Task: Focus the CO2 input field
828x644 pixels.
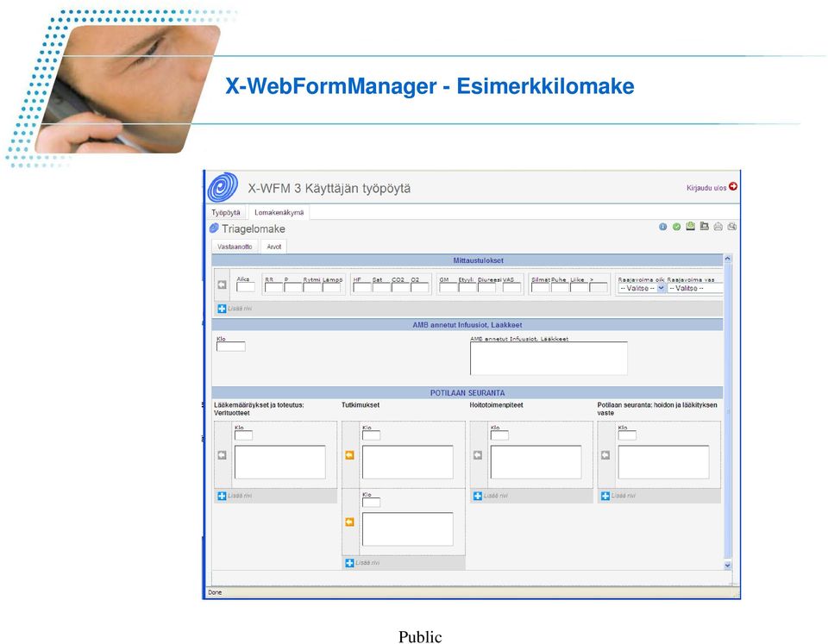Action: 400,288
